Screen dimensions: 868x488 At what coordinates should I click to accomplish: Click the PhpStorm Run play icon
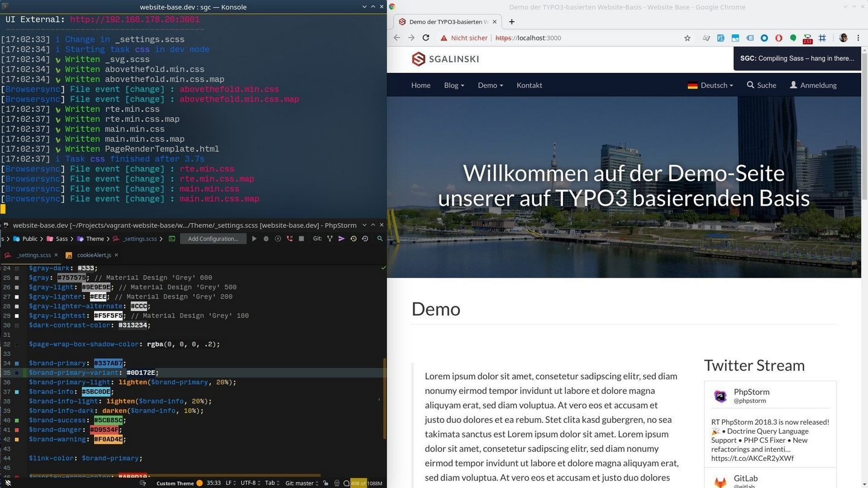click(254, 238)
